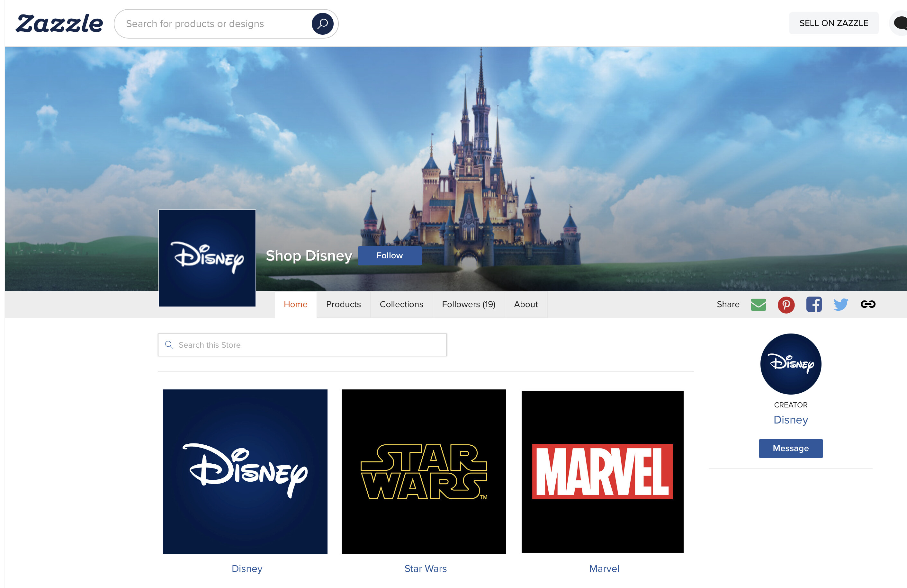Switch to the Products tab
Viewport: 907px width, 588px height.
(343, 305)
